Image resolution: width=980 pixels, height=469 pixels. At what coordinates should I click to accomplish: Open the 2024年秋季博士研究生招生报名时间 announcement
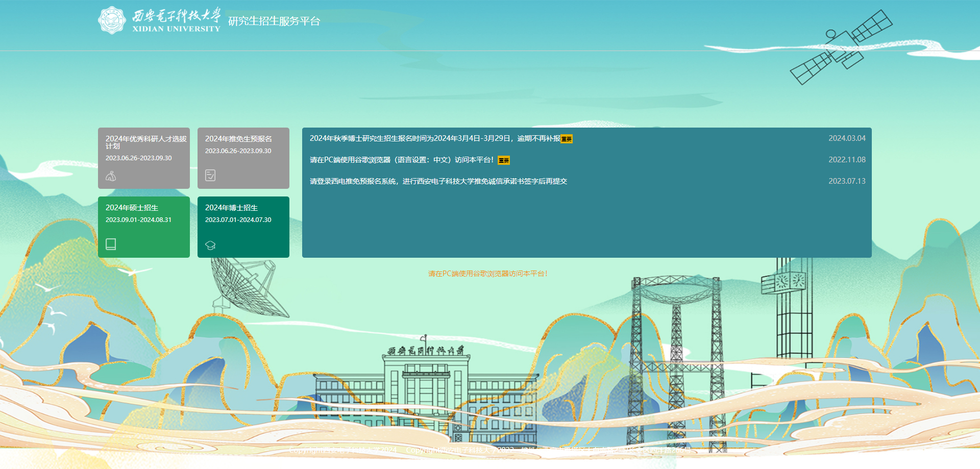pyautogui.click(x=434, y=138)
